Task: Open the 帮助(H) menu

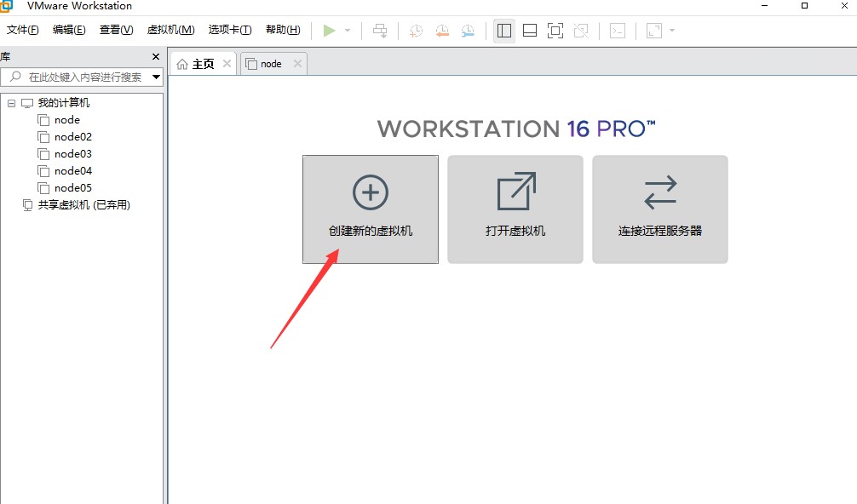Action: [x=283, y=30]
